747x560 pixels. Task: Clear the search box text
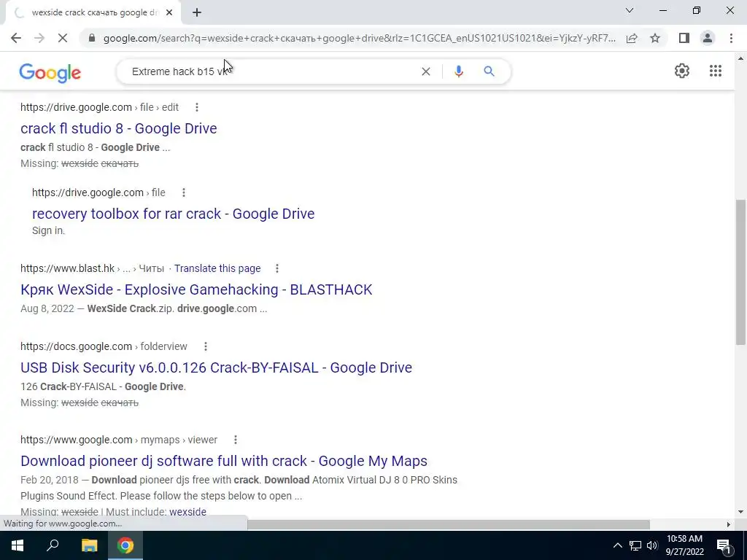[x=426, y=71]
